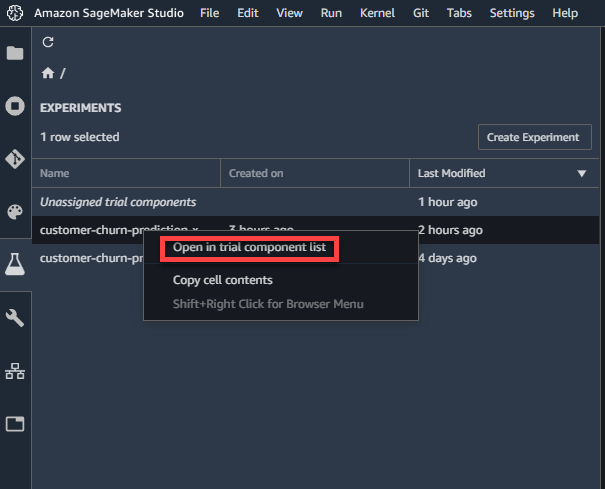Open the File Browser folder icon
This screenshot has height=489, width=605.
15,53
